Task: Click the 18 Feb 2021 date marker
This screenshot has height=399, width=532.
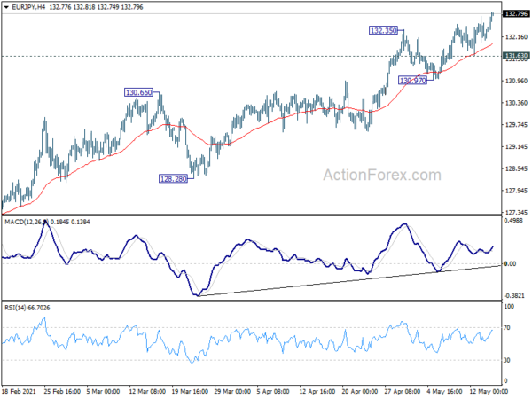Action: tap(19, 392)
